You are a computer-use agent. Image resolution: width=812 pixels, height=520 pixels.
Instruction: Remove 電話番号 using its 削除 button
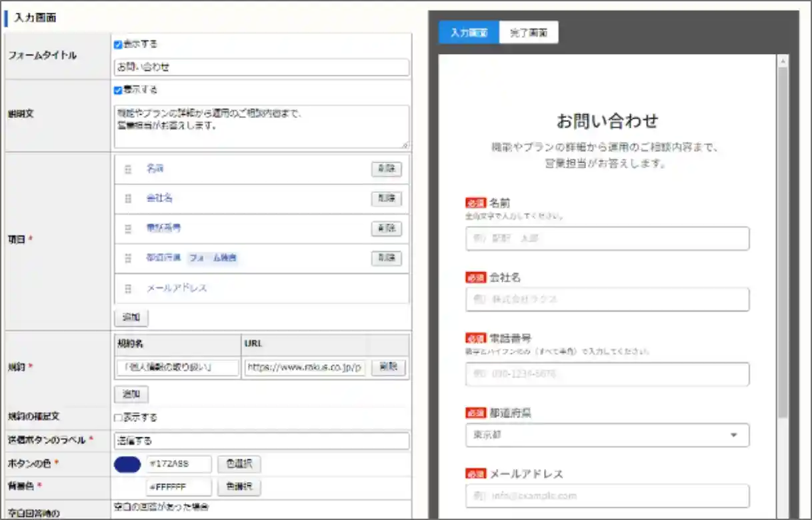pos(386,228)
